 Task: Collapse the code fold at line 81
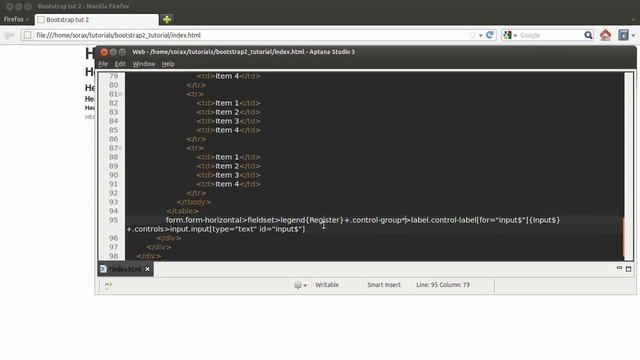[121, 94]
